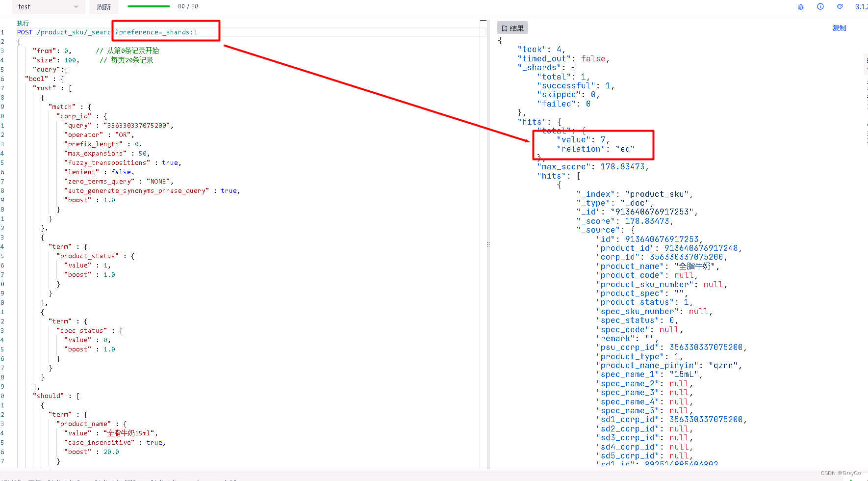868x481 pixels.
Task: Click the 复制 copy button
Action: pyautogui.click(x=839, y=28)
